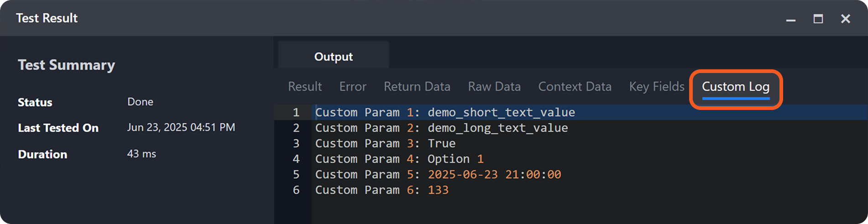Image resolution: width=868 pixels, height=224 pixels.
Task: Switch to the Result tab
Action: [304, 87]
